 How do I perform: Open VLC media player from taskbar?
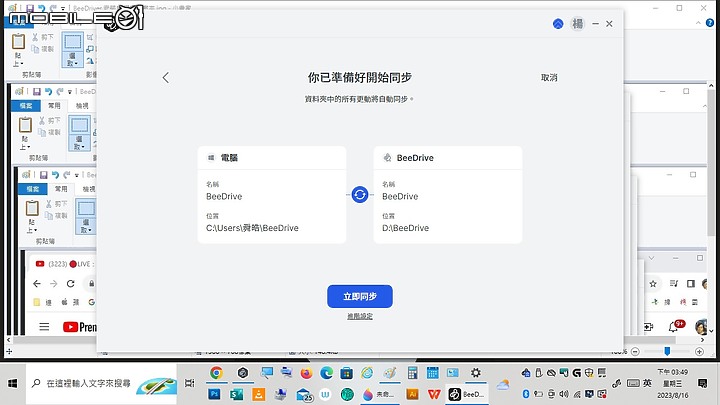pos(259,394)
